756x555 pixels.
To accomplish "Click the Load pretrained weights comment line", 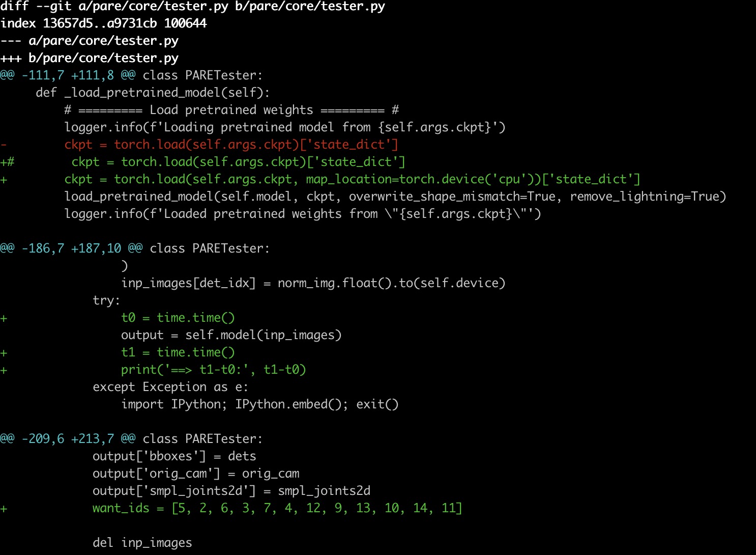I will point(231,110).
